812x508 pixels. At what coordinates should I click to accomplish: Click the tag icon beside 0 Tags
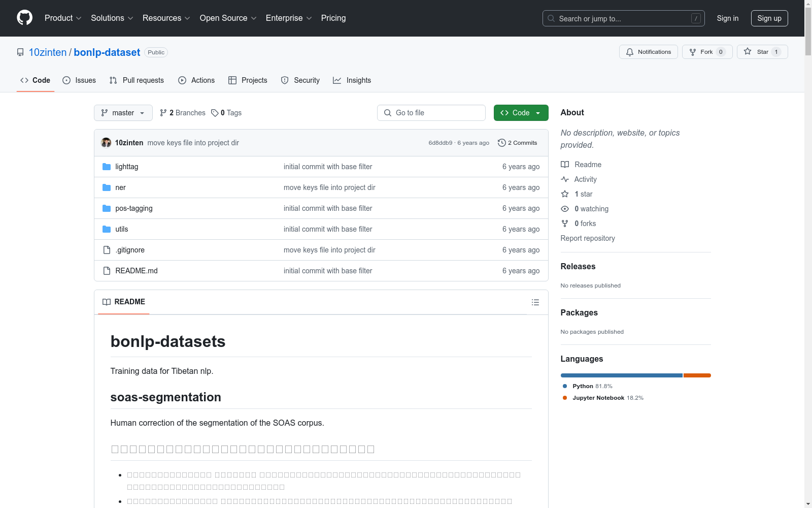(215, 113)
